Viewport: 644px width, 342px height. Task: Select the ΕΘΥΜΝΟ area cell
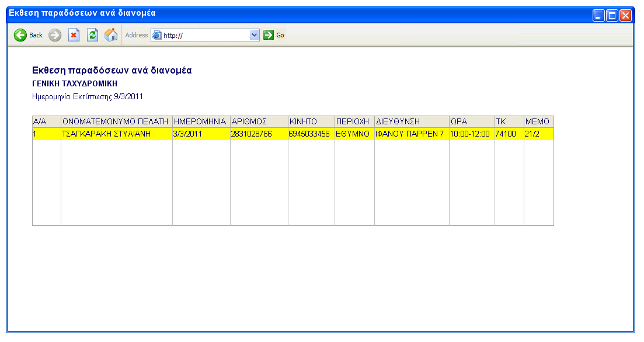click(354, 134)
